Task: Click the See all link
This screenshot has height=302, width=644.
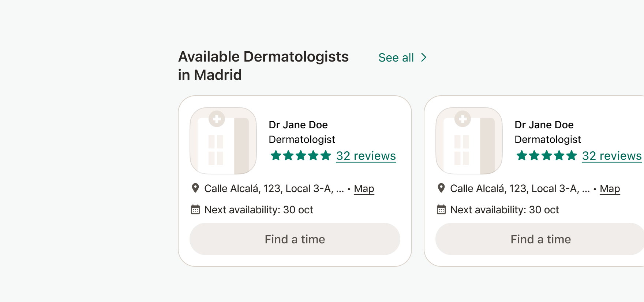Action: coord(396,58)
